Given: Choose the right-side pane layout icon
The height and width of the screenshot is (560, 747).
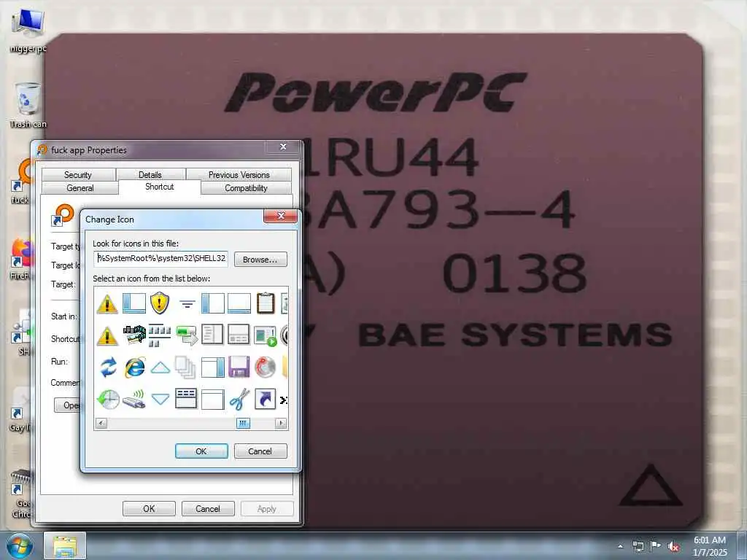Looking at the screenshot, I should tap(212, 367).
